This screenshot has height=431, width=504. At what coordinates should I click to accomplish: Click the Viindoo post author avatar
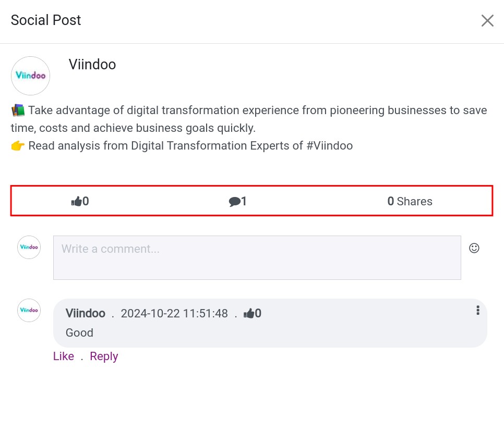pos(30,76)
